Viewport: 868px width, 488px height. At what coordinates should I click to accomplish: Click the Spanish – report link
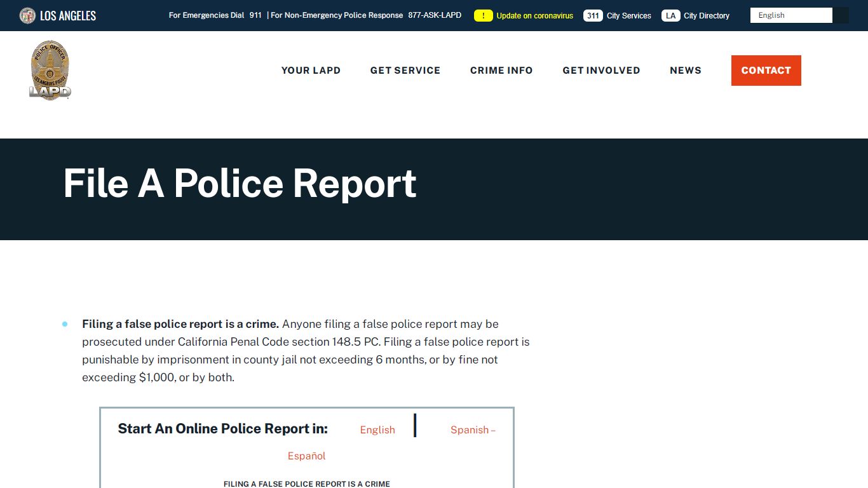click(x=473, y=430)
